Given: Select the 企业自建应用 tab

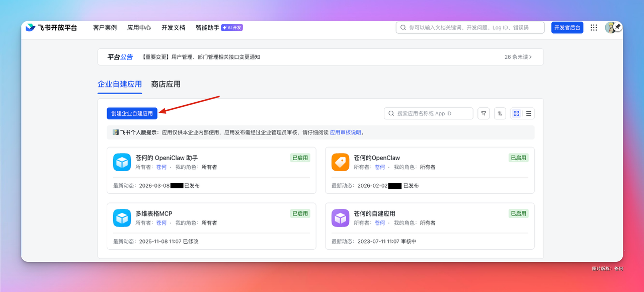Looking at the screenshot, I should pos(120,84).
